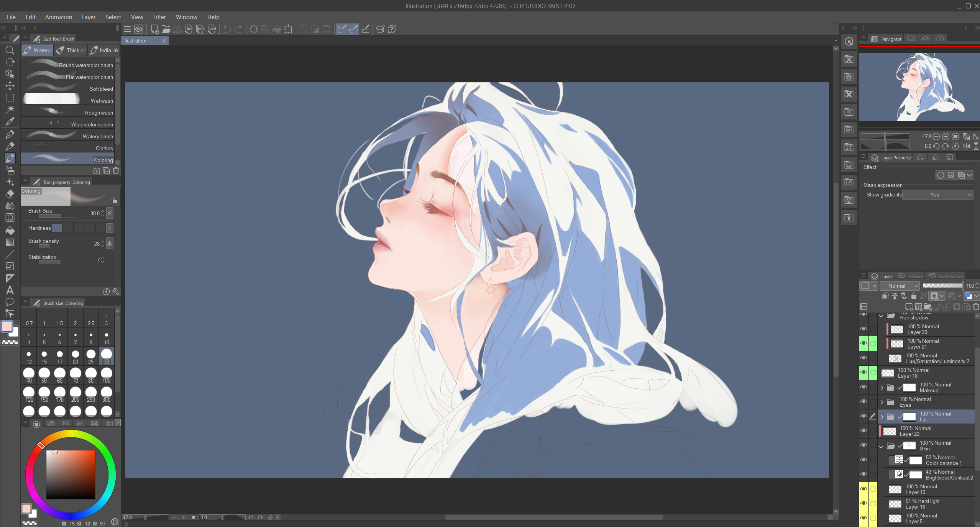
Task: Click the New document toolbar icon
Action: coord(154,29)
